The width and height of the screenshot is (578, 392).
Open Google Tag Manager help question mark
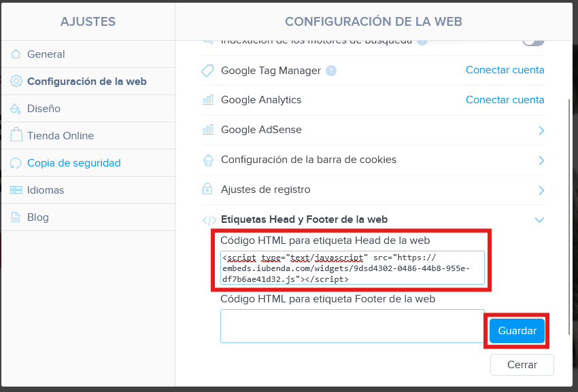pos(331,71)
